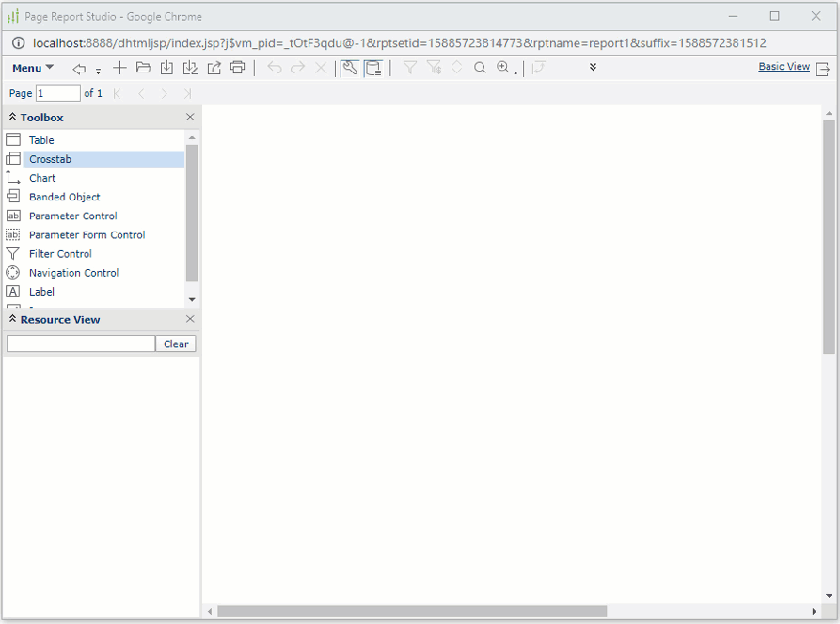Image resolution: width=840 pixels, height=624 pixels.
Task: Click inside the Page number input field
Action: 56,93
